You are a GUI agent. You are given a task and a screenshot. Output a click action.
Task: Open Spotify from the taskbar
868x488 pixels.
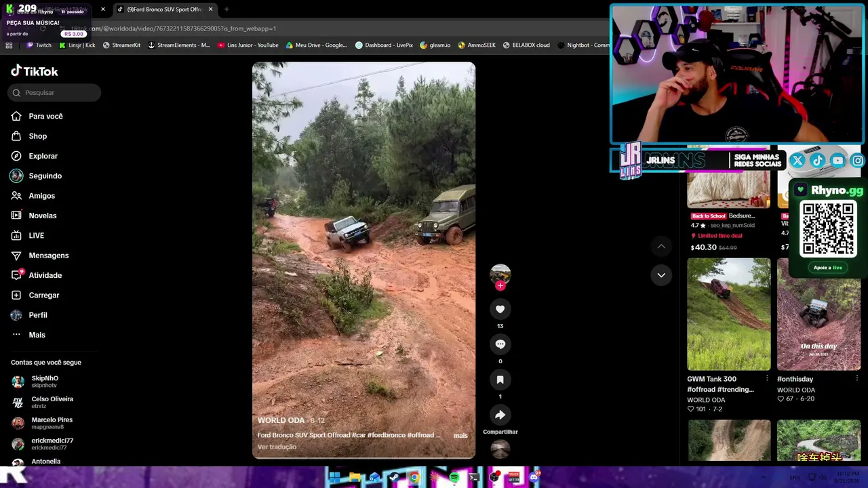click(x=454, y=477)
